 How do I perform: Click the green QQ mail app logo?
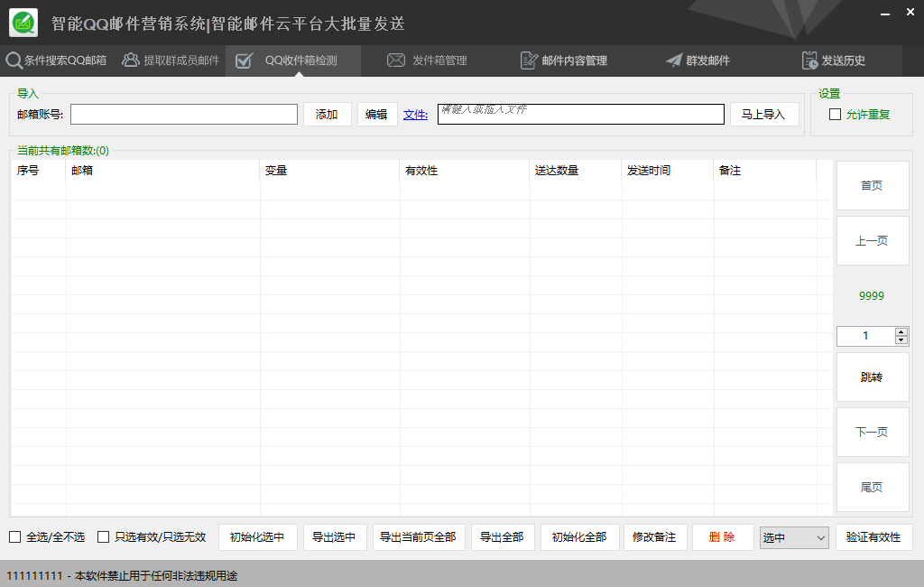pos(23,23)
